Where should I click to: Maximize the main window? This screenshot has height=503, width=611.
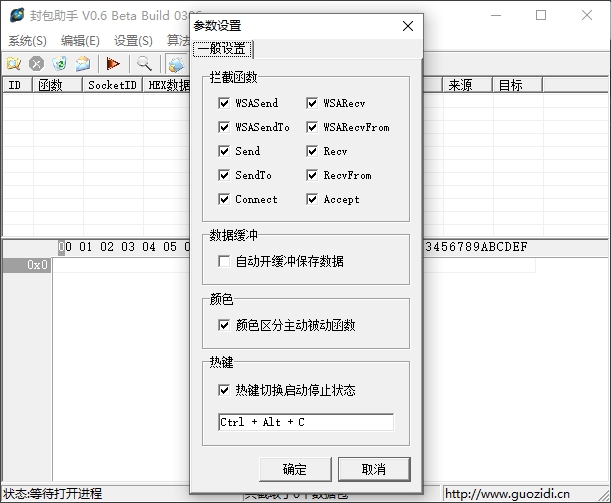coord(541,15)
